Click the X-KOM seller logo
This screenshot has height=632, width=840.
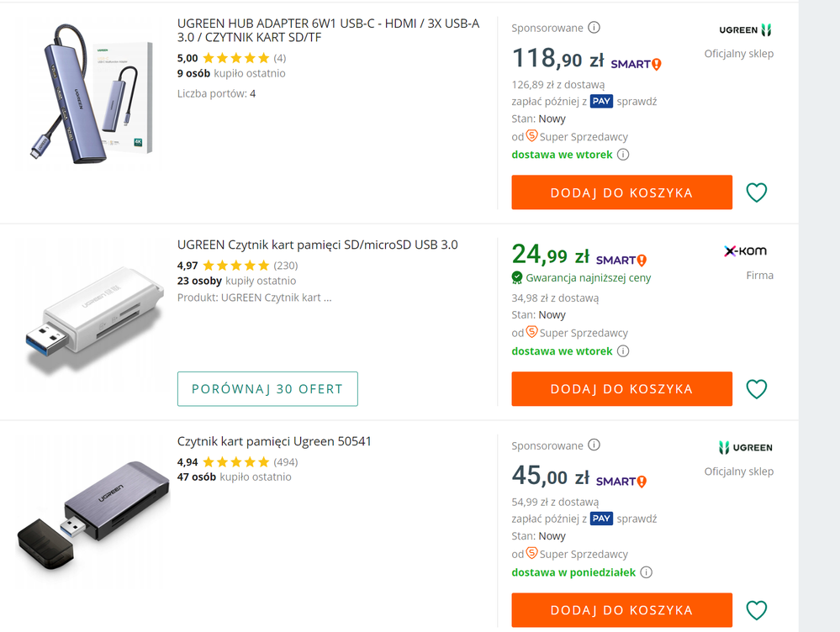[745, 250]
